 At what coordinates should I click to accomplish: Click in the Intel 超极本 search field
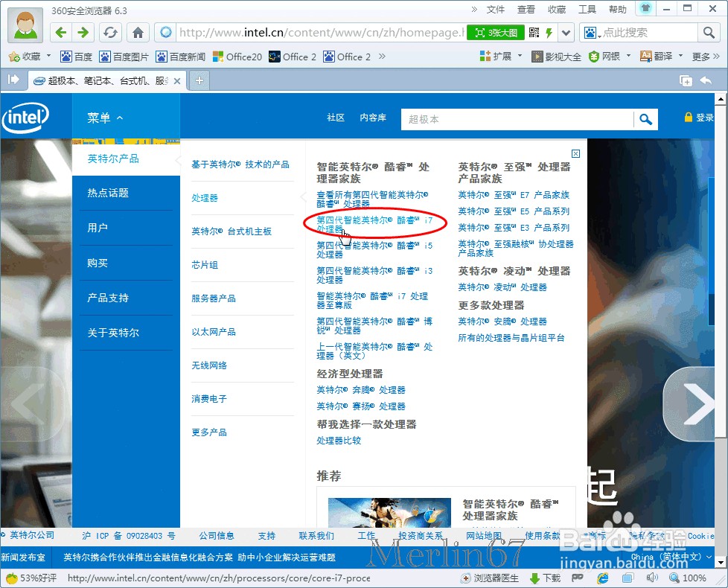coord(517,119)
